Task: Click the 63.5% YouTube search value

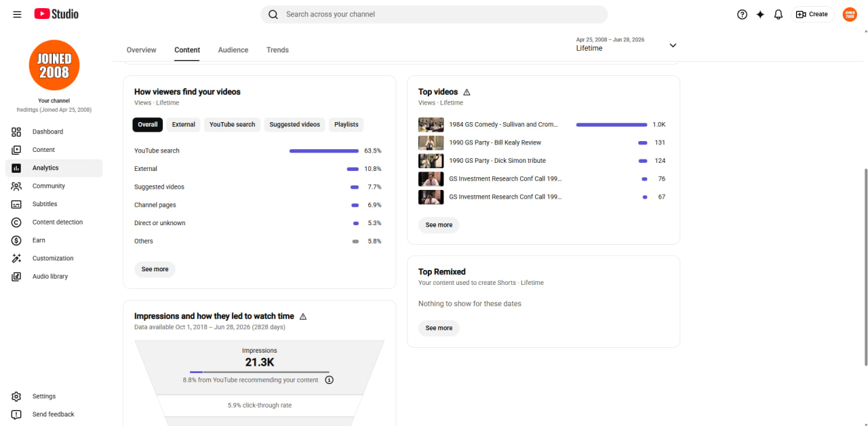Action: point(373,151)
